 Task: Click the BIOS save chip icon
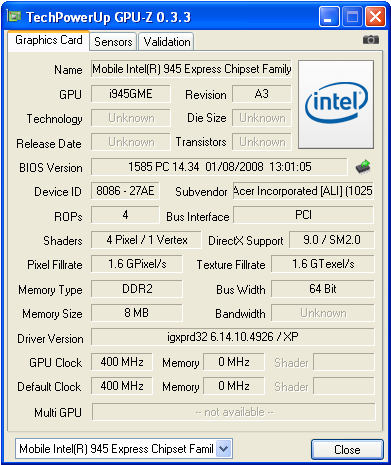[x=363, y=166]
